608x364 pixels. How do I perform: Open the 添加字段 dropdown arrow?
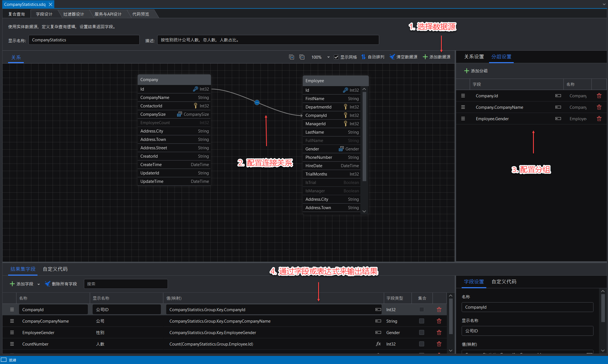[x=39, y=284]
